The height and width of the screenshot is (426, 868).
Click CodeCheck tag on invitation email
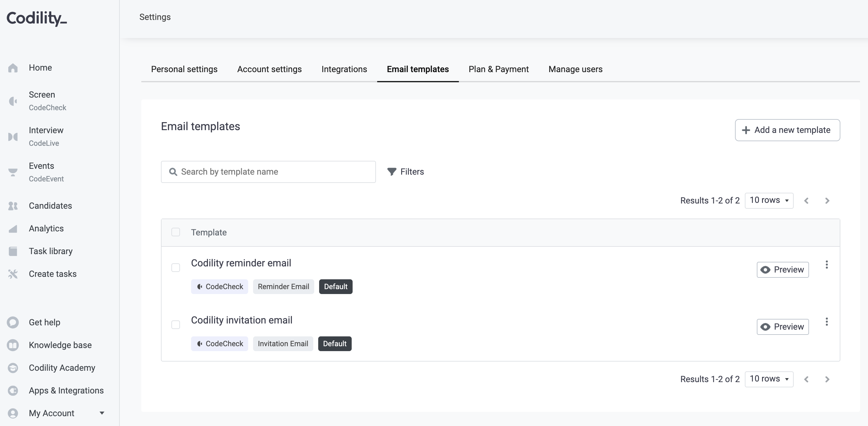pyautogui.click(x=219, y=343)
